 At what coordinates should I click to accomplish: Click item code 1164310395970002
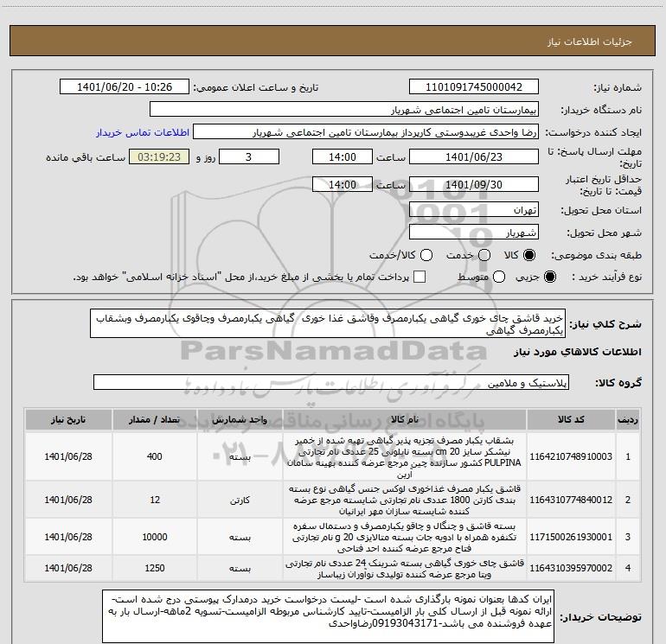(571, 568)
